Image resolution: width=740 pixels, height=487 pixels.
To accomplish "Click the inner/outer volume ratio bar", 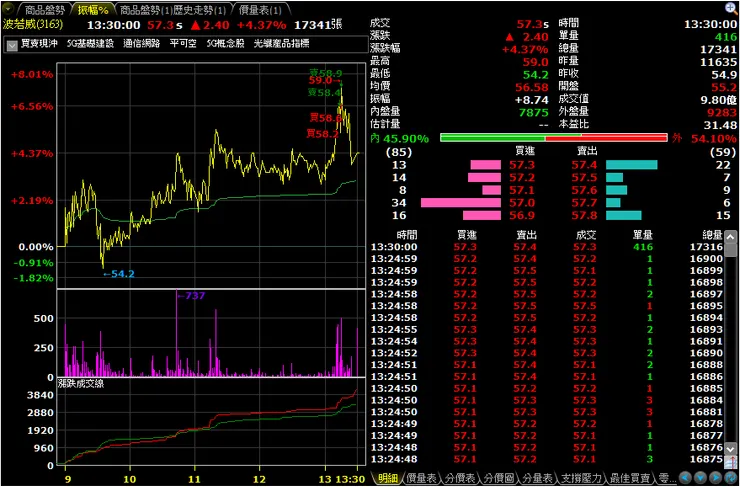I will pyautogui.click(x=554, y=138).
